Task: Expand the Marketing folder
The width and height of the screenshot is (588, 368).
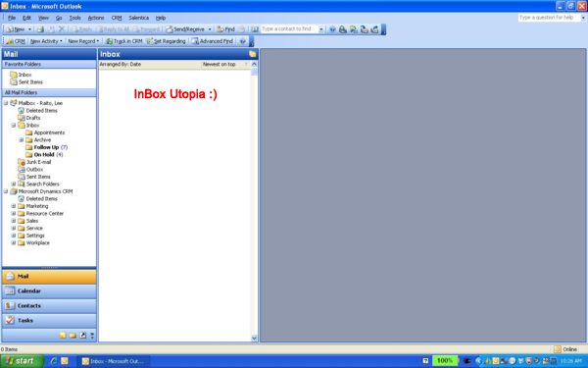Action: click(14, 206)
